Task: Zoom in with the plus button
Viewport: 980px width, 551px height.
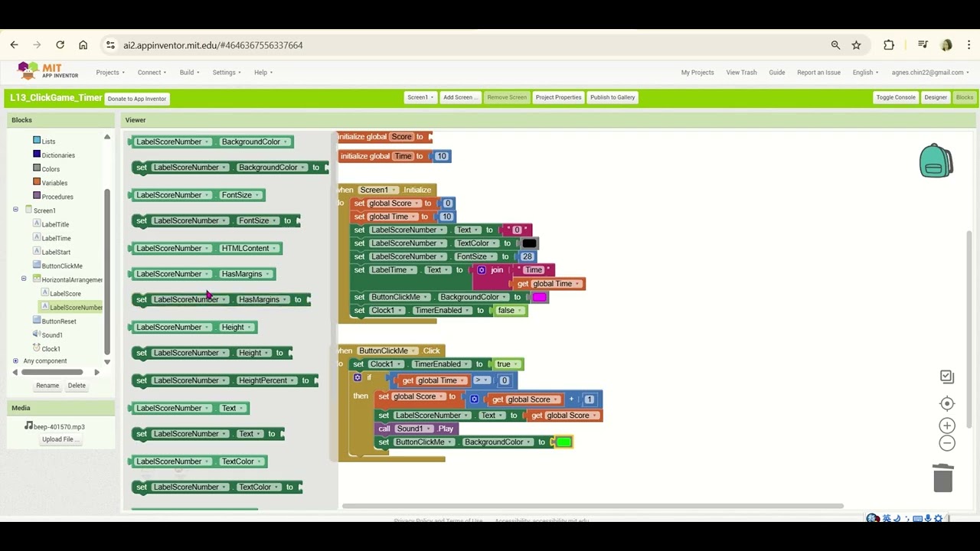Action: (x=947, y=425)
